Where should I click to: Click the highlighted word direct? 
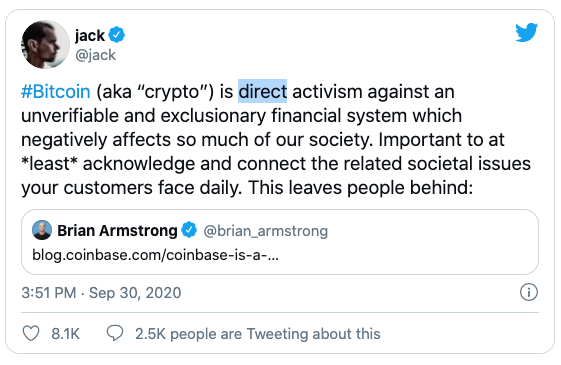click(x=263, y=91)
